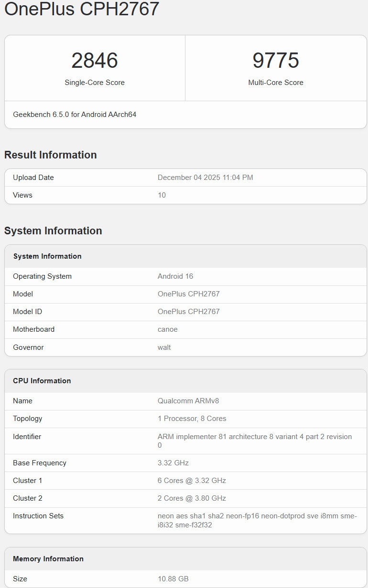
Task: Click the upload date December 04 2025 value
Action: (x=206, y=178)
